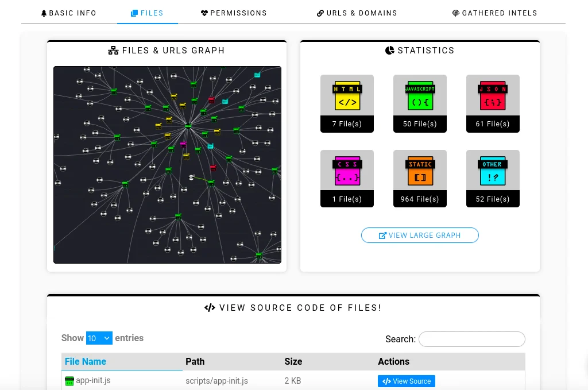Screen dimensions: 588x390
Task: Click the orange Static file type icon
Action: (420, 171)
